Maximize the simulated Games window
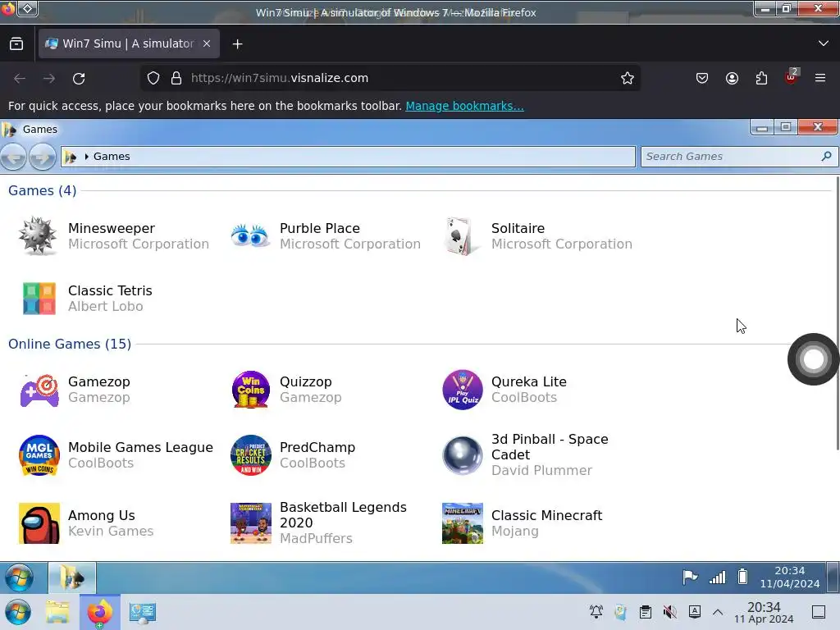The image size is (840, 630). tap(786, 127)
